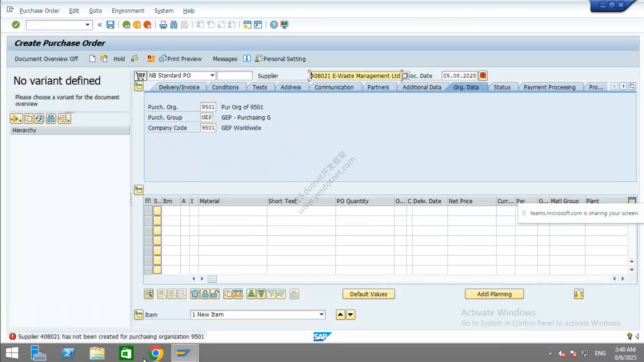Select the first row in the item table
The image size is (644, 362).
pyautogui.click(x=148, y=210)
